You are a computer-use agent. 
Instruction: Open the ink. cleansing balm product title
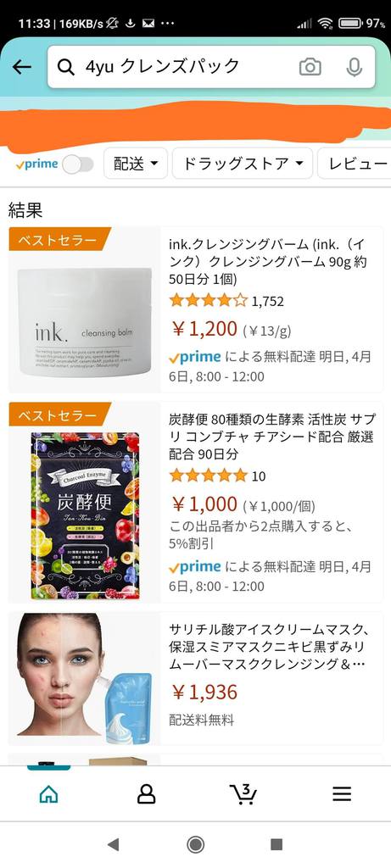pos(267,261)
